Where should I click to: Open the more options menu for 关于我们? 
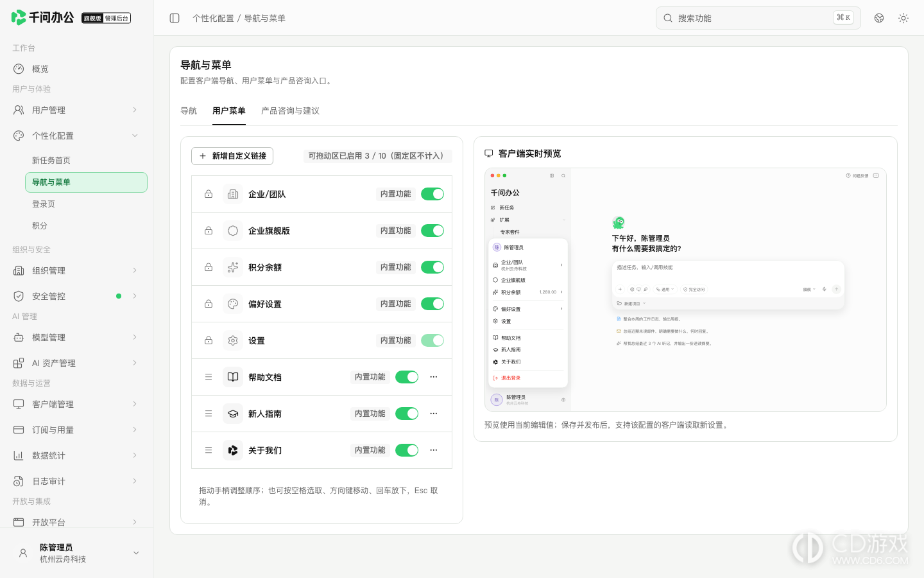pyautogui.click(x=434, y=450)
